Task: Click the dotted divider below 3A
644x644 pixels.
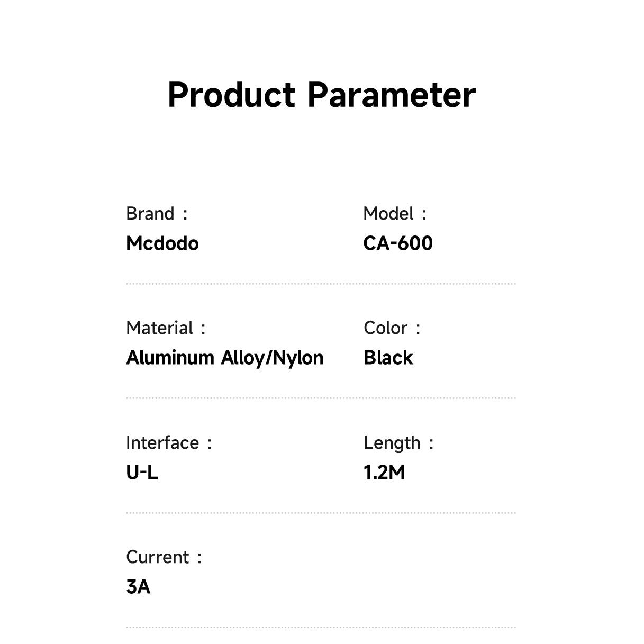Action: (321, 627)
